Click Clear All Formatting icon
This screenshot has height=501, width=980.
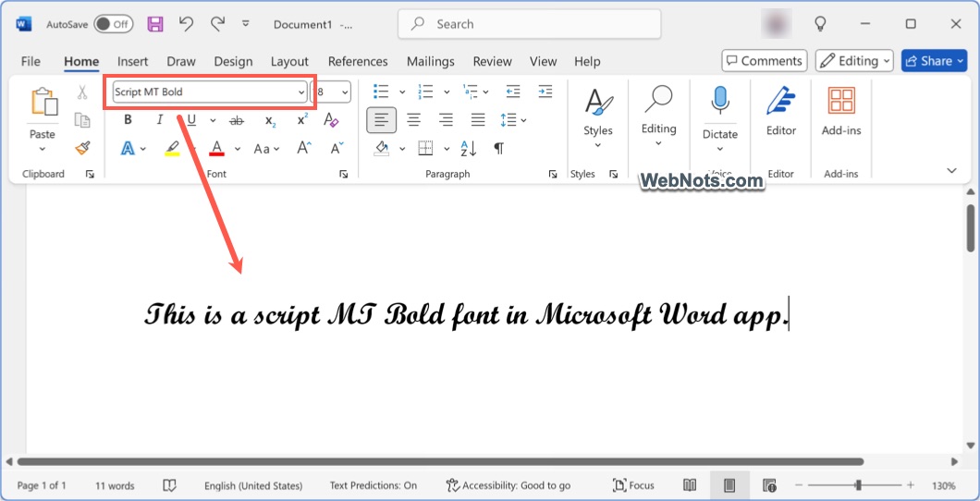331,120
